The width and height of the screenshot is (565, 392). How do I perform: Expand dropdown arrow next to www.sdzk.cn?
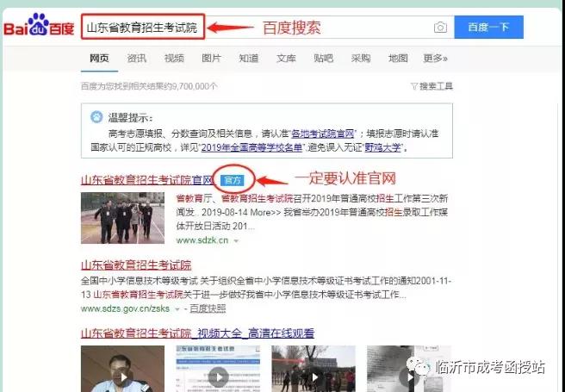236,240
